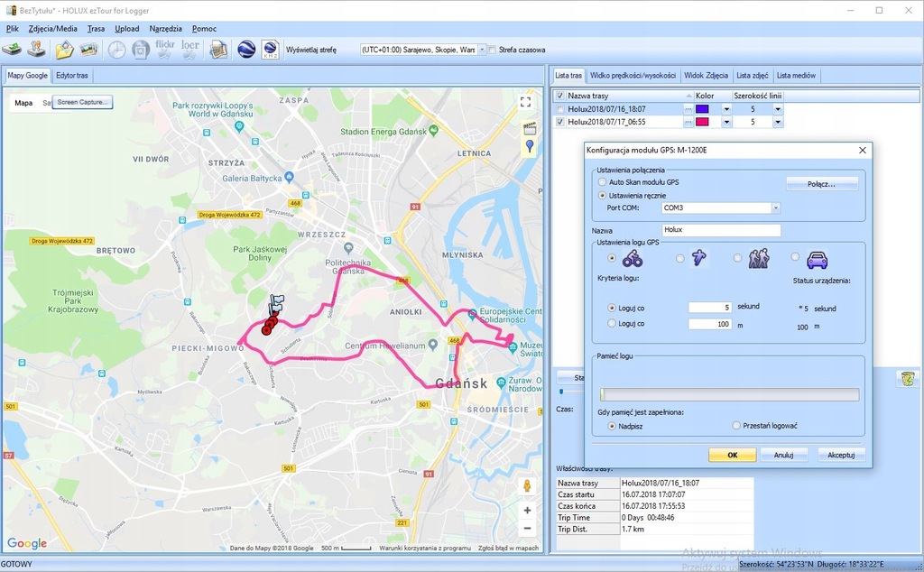Screen dimensions: 924x572
Task: Click the Akceptuj button
Action: click(x=841, y=455)
